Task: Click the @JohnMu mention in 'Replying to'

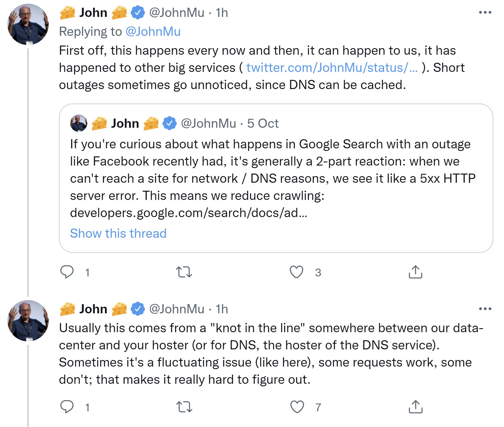Action: [153, 31]
